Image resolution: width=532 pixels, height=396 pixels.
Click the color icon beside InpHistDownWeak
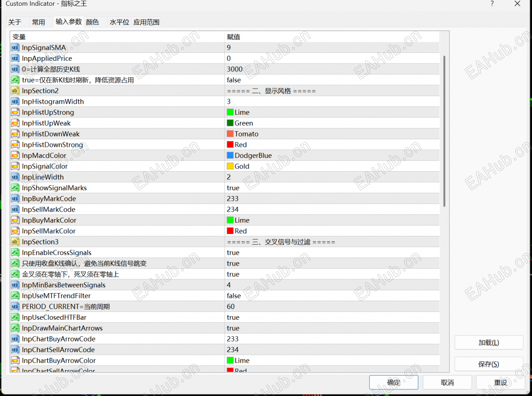(15, 134)
